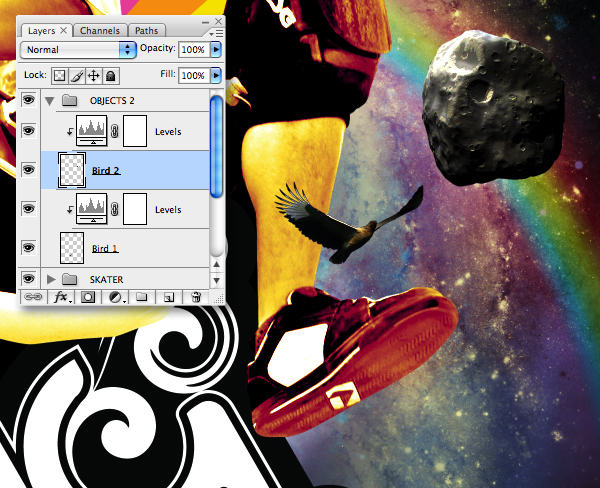Click the Opacity value field
600x488 pixels.
pos(194,49)
